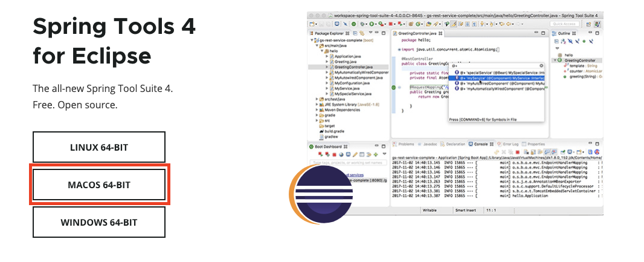Click the red stop icon in Console toolbar

(518, 152)
